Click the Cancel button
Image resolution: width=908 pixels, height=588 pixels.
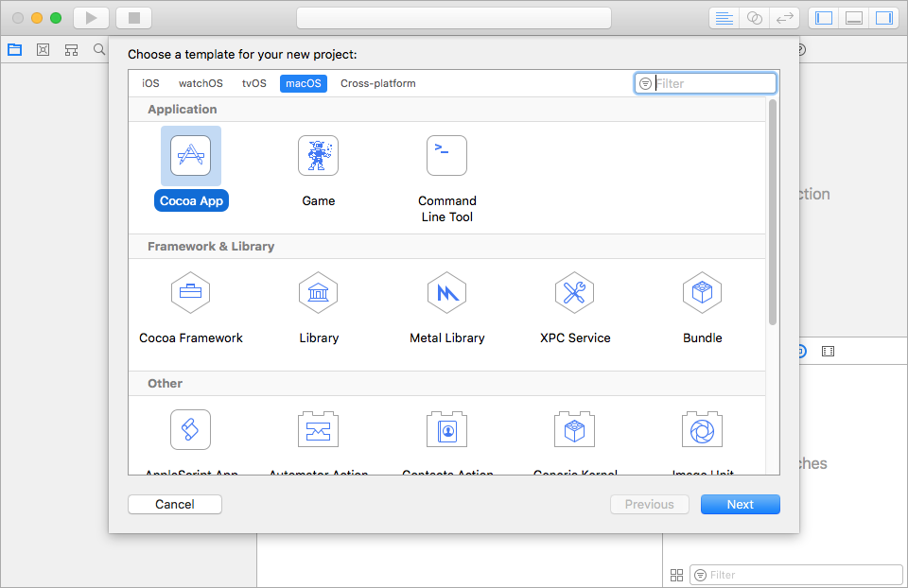[x=175, y=504]
